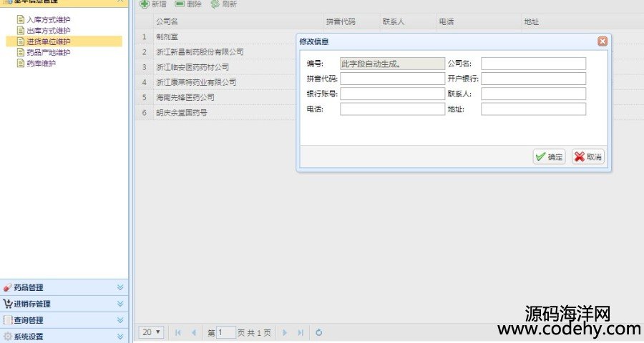This screenshot has height=343, width=644.
Task: Expand the 药品管理 accordion panel
Action: tap(64, 287)
